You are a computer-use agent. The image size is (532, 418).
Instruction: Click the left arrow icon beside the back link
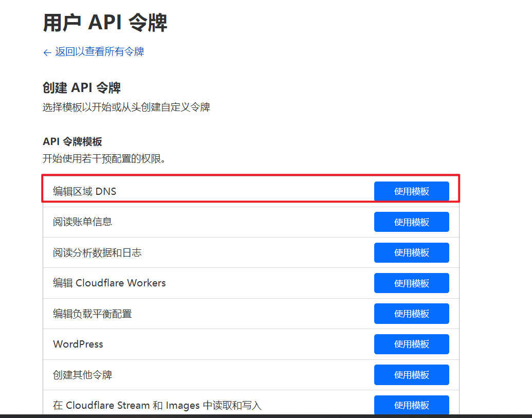pos(47,52)
